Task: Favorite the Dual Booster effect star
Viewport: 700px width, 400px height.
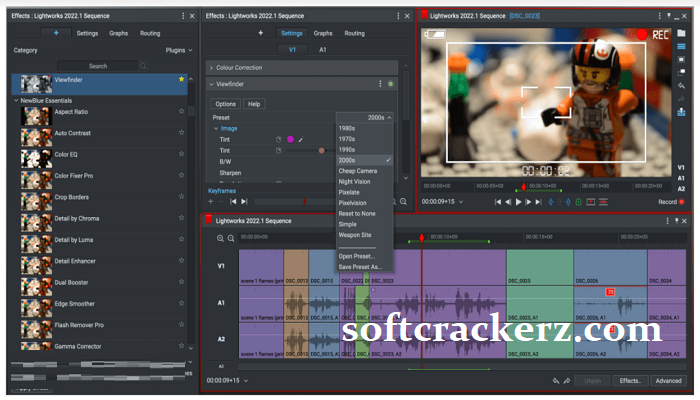Action: [x=181, y=282]
